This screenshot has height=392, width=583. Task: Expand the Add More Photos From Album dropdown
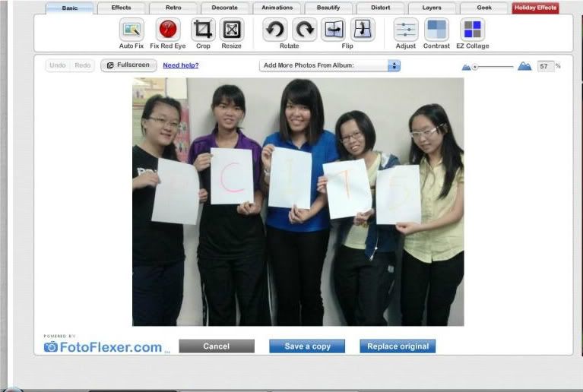coord(394,66)
